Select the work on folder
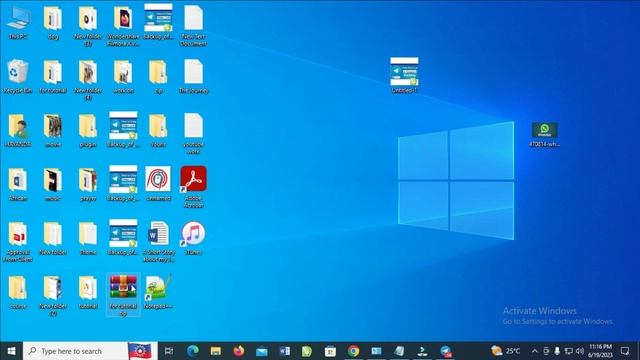Viewport: 640px width, 360px height. 123,77
